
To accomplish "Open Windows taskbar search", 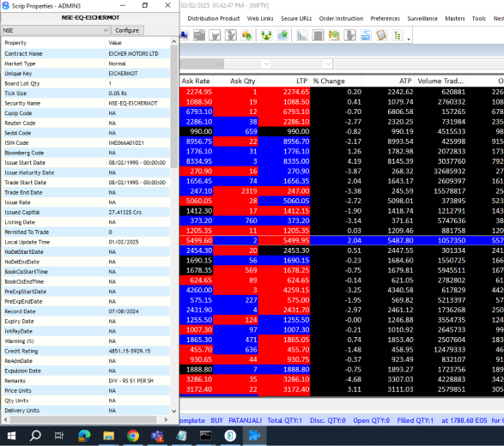I will pos(35,436).
